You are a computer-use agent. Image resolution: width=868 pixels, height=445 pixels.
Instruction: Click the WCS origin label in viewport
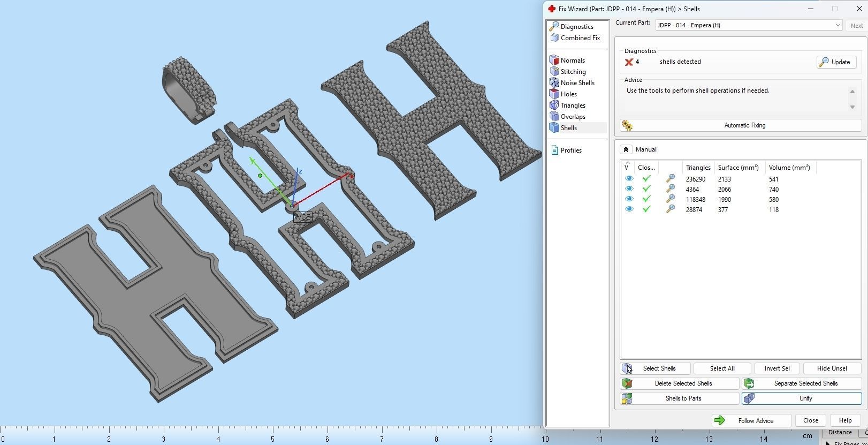click(302, 217)
